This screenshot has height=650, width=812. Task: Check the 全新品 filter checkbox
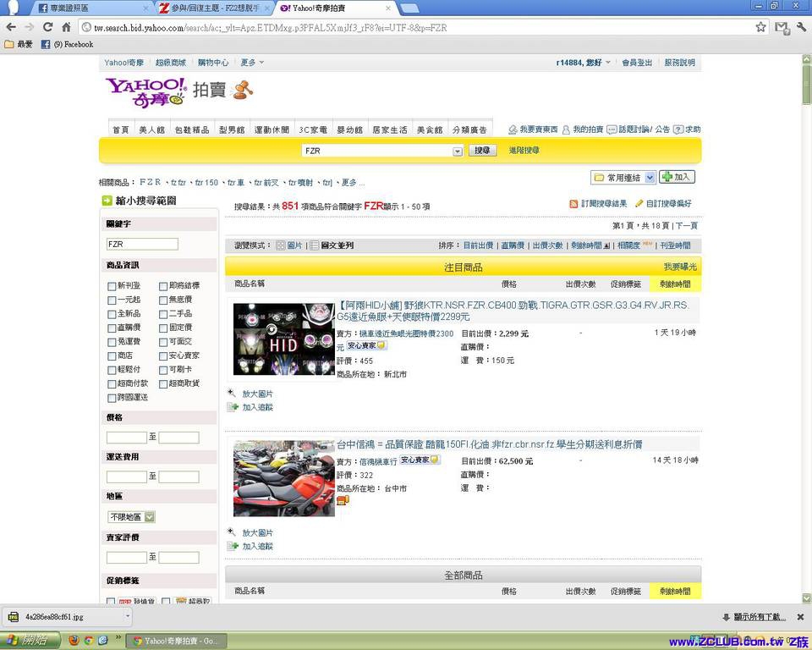[112, 314]
